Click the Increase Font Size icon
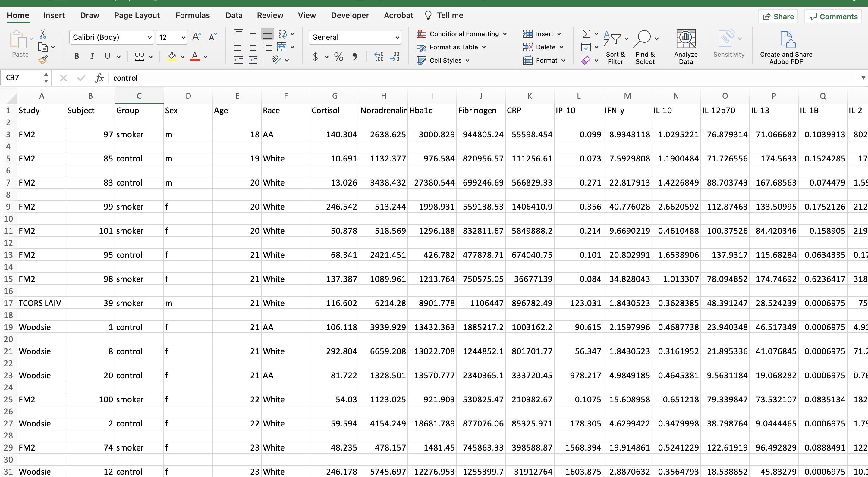This screenshot has width=868, height=477. pos(197,37)
